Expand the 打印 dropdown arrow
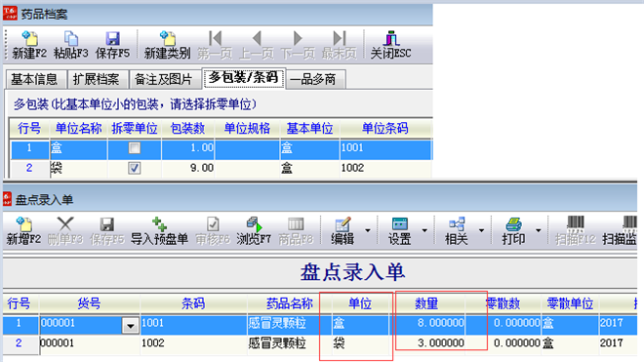The width and height of the screenshot is (644, 362). click(538, 230)
